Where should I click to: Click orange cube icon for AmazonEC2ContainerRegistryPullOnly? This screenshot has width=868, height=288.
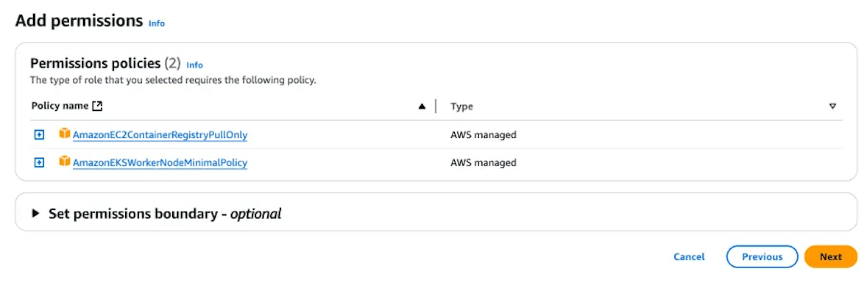click(65, 133)
